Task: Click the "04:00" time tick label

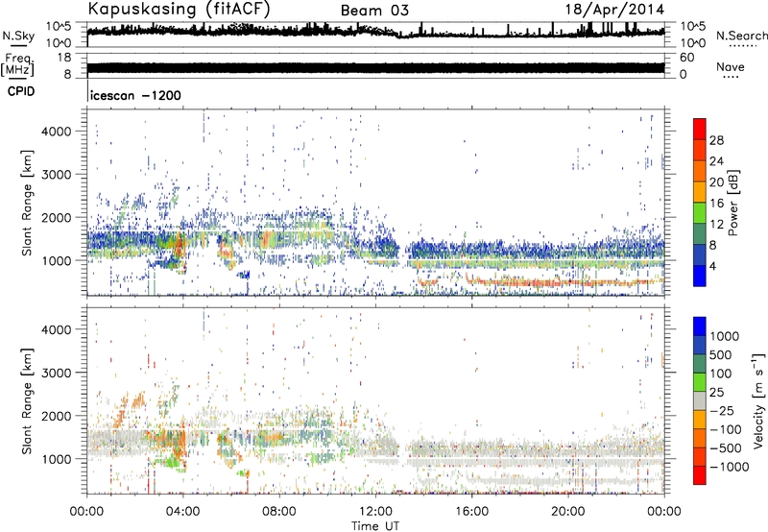Action: click(183, 512)
